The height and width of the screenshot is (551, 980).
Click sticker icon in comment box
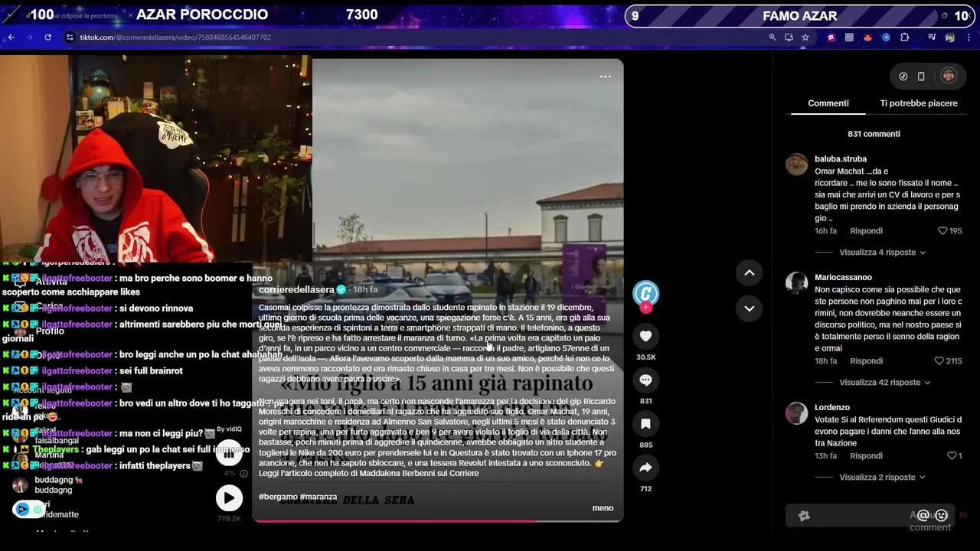[804, 516]
